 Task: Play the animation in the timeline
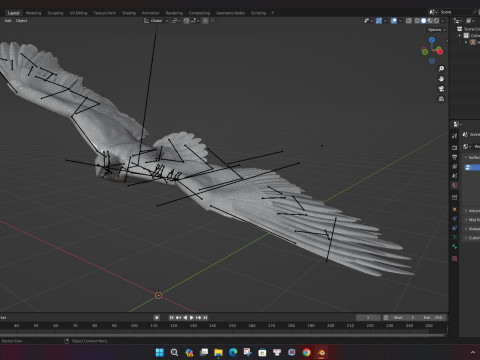coord(192,317)
